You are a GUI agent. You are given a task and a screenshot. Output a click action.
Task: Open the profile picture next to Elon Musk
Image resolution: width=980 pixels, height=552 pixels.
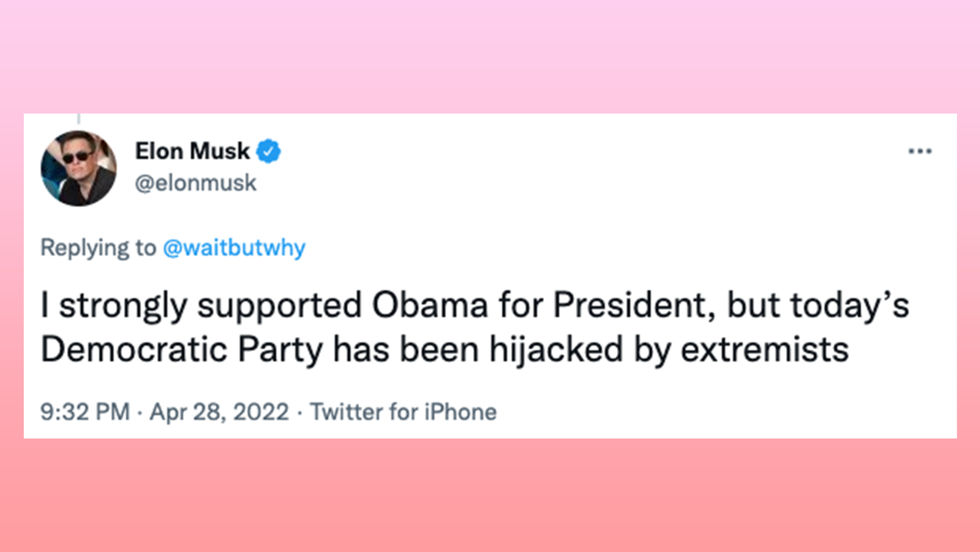tap(78, 169)
